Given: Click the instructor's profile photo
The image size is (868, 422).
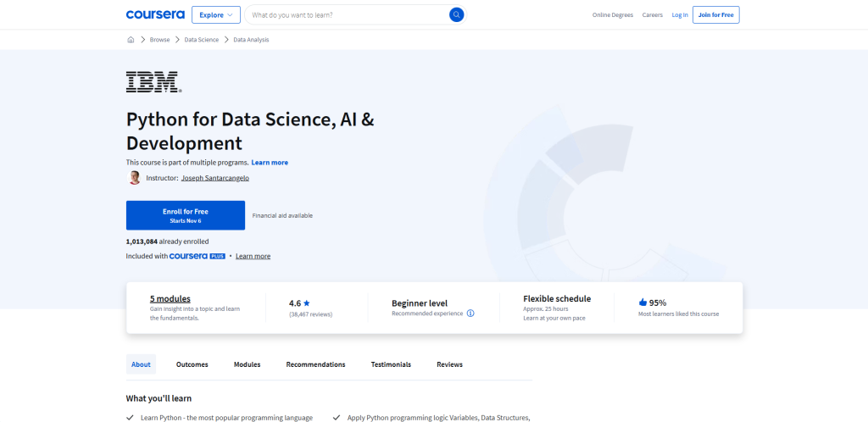Looking at the screenshot, I should pos(134,178).
